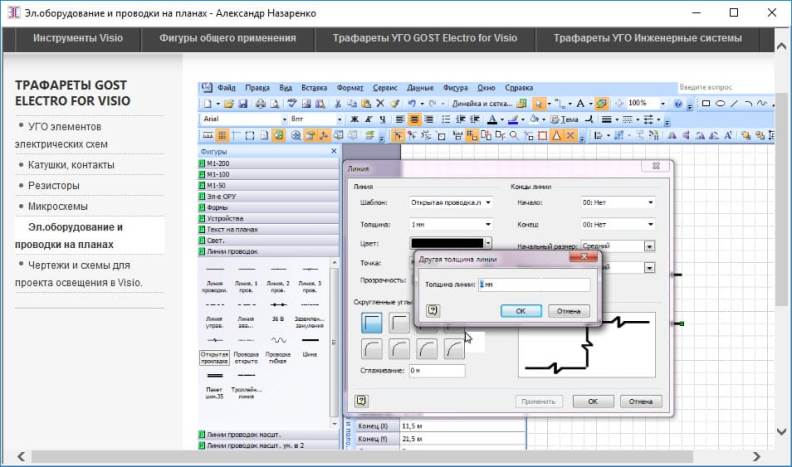Close the Фигуры shapes panel
Screen dimensions: 792x467
(333, 151)
